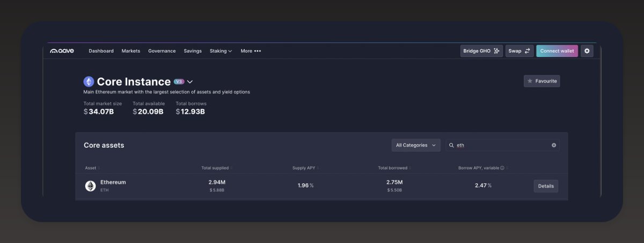The image size is (644, 243).
Task: Click the $12.93B total borrows value
Action: pyautogui.click(x=191, y=112)
